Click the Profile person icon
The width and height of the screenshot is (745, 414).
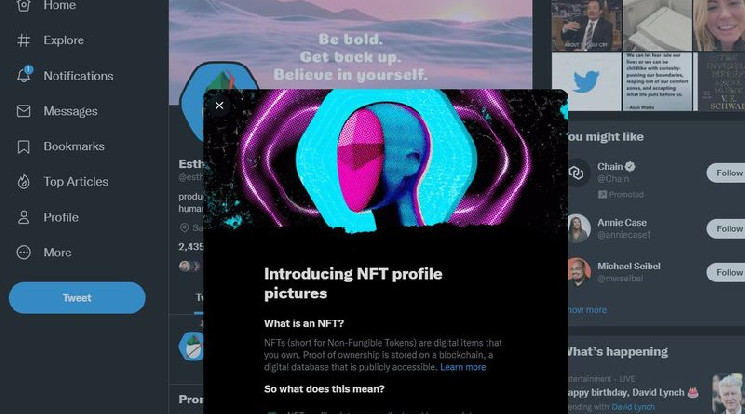point(23,217)
